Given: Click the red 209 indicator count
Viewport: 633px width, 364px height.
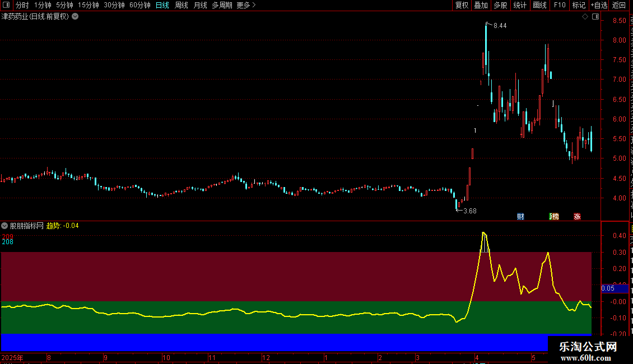Looking at the screenshot, I should (x=7, y=236).
